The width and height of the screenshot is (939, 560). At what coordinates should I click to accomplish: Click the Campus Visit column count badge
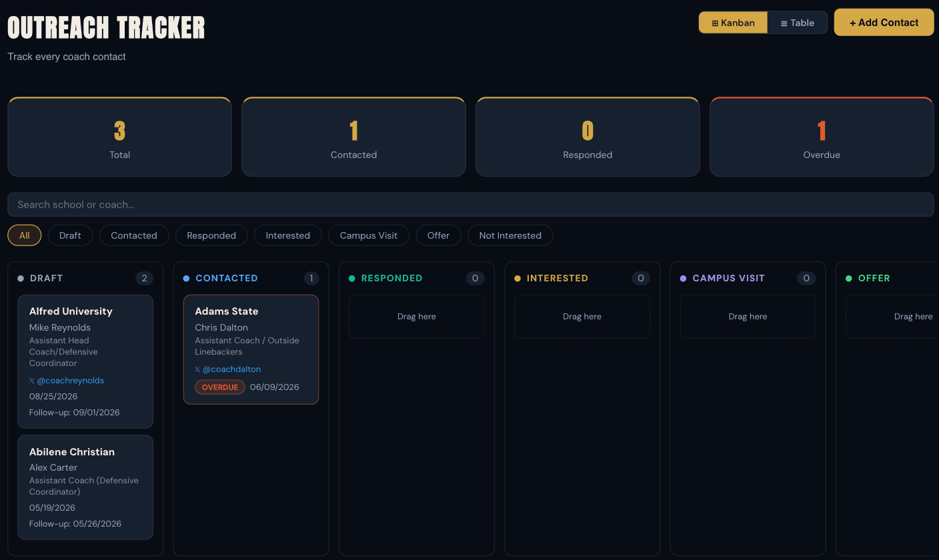806,278
